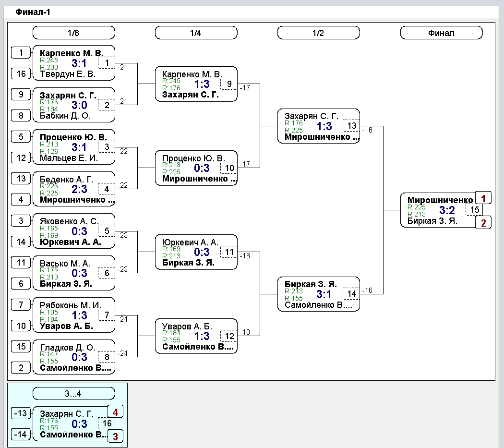504x448 pixels.
Task: Click the 1/2 round header
Action: [x=319, y=33]
